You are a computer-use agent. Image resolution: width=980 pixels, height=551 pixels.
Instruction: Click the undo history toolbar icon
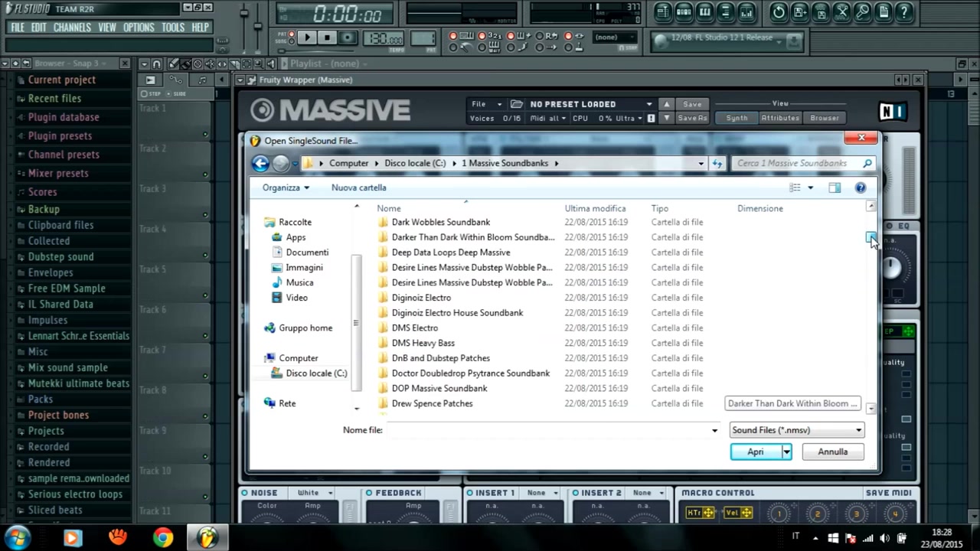779,11
